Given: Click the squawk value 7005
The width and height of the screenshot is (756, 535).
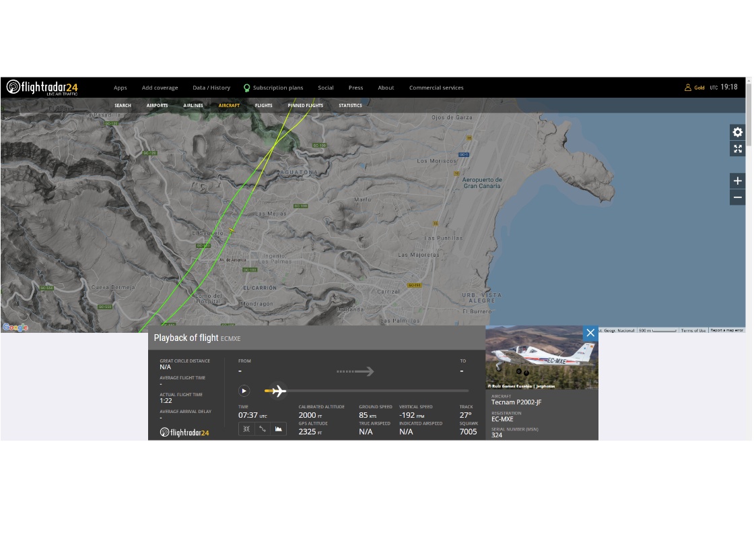Looking at the screenshot, I should point(468,432).
